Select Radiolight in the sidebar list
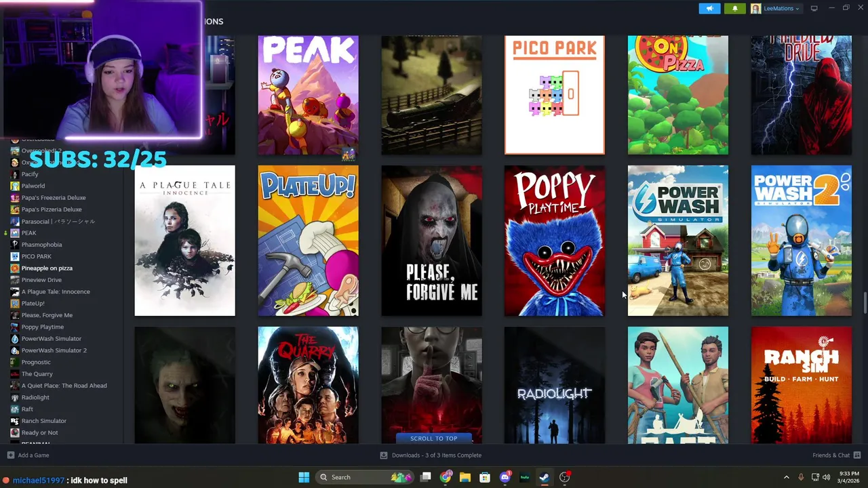The image size is (868, 488). coord(35,397)
